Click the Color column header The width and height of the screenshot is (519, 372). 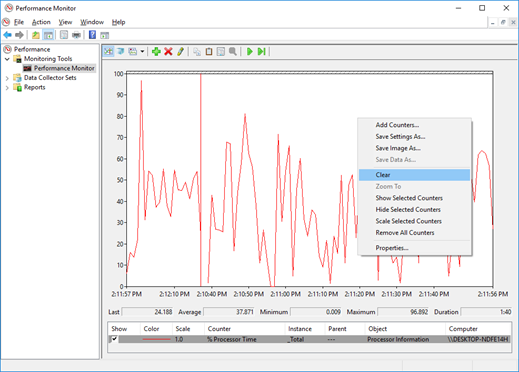tap(156, 329)
